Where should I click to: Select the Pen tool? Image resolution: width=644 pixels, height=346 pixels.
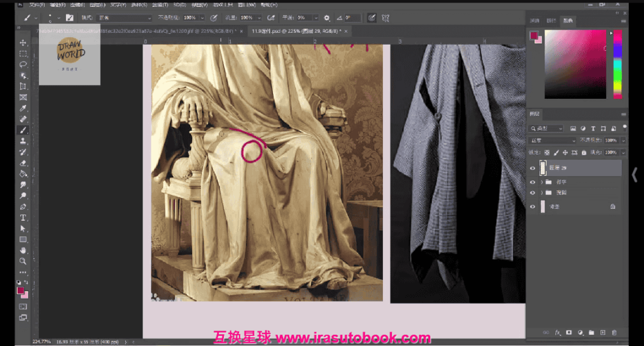[x=23, y=207]
